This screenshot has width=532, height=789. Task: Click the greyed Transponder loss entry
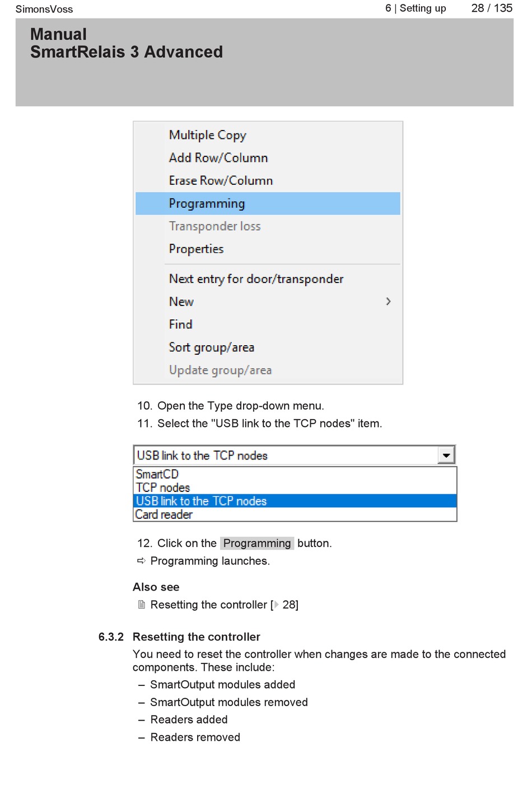click(x=268, y=226)
